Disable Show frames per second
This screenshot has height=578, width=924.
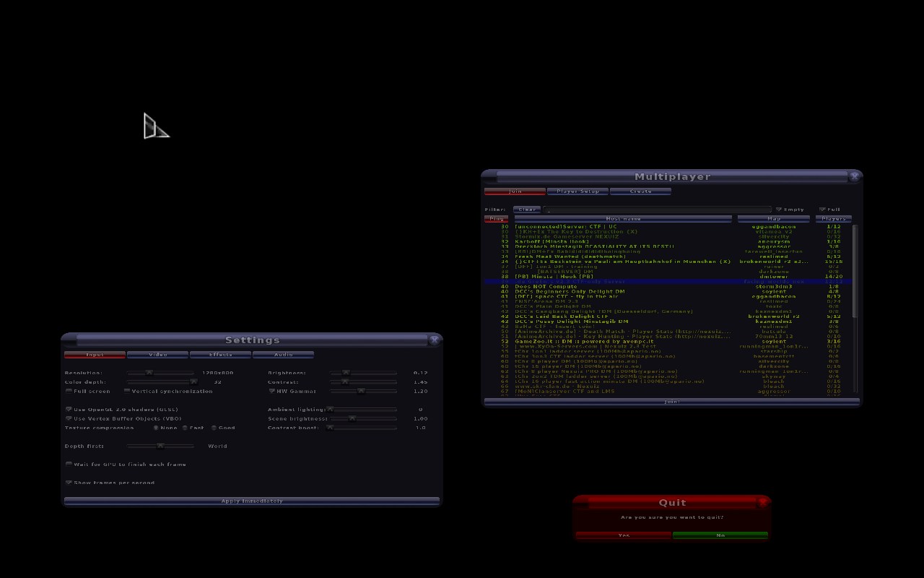(x=69, y=483)
